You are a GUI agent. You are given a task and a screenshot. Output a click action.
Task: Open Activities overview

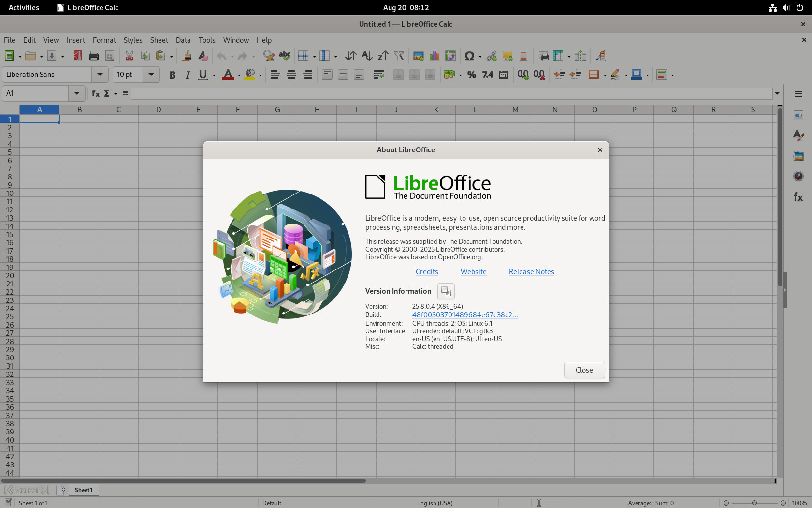click(x=24, y=7)
